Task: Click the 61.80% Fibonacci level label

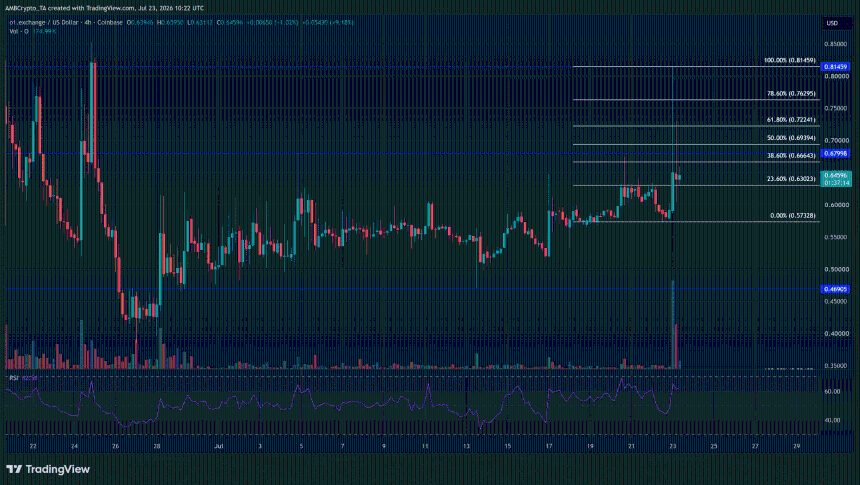Action: (x=791, y=120)
